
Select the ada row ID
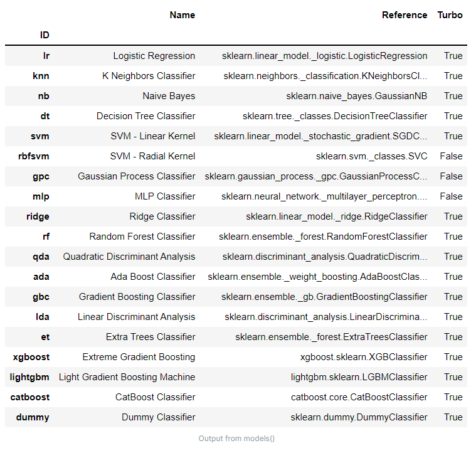(41, 276)
